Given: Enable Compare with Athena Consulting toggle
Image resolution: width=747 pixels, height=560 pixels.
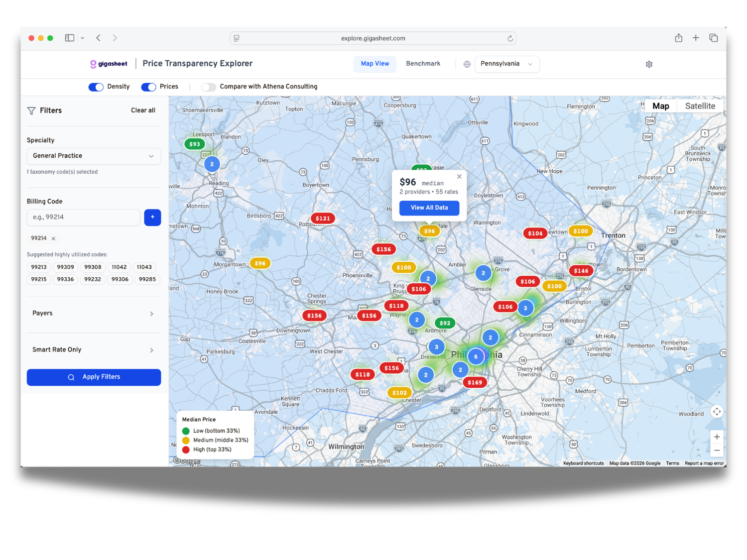Looking at the screenshot, I should click(x=209, y=87).
